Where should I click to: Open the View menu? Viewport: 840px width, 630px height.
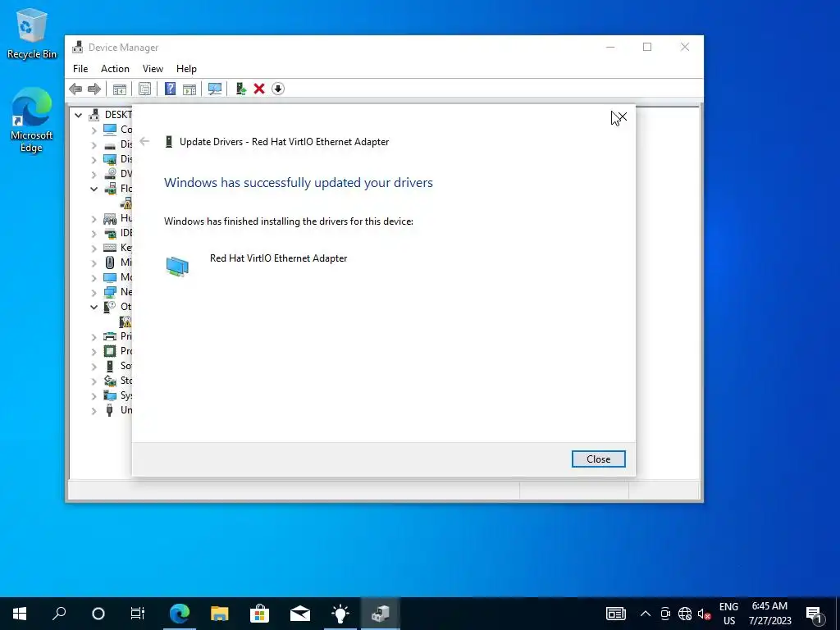point(153,69)
